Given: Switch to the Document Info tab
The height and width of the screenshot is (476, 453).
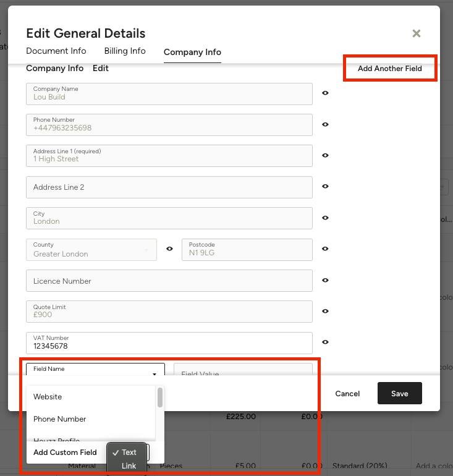Looking at the screenshot, I should [56, 51].
